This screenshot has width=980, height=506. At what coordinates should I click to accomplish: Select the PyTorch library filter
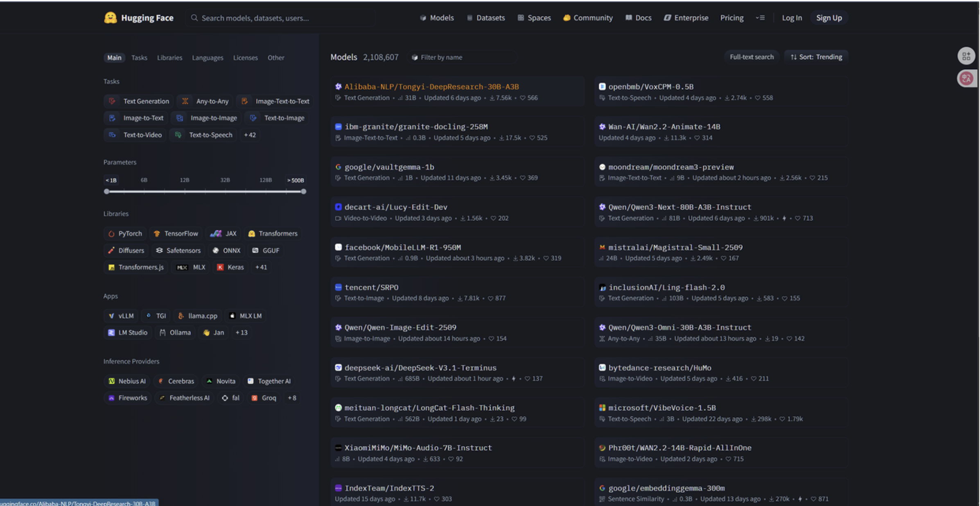tap(125, 233)
